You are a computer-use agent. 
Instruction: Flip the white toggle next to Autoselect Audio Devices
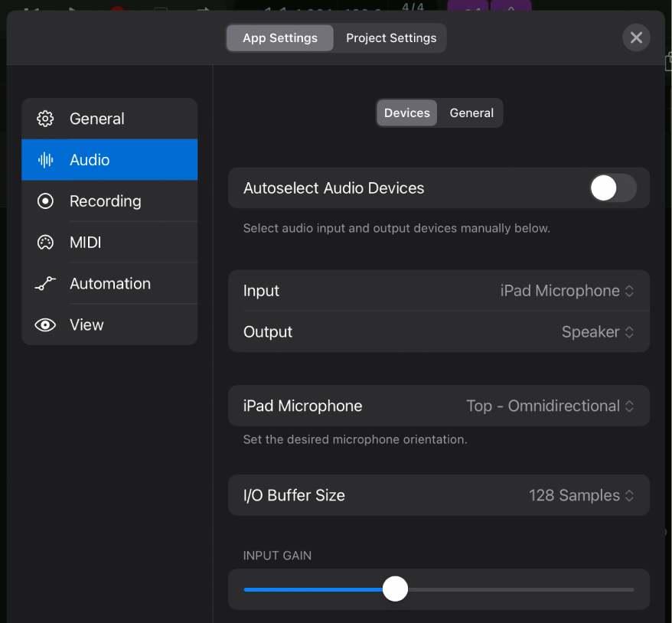pos(612,188)
